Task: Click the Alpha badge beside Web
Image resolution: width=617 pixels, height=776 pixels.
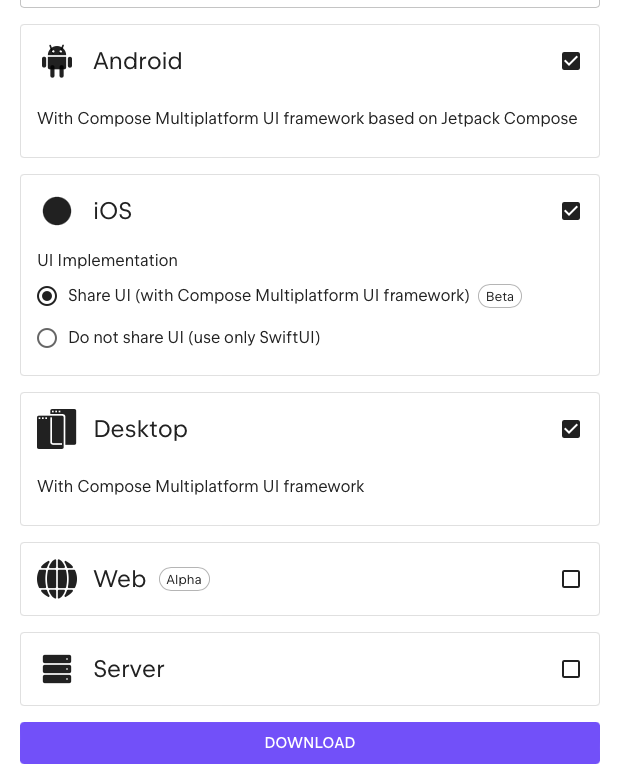Action: [x=184, y=580]
